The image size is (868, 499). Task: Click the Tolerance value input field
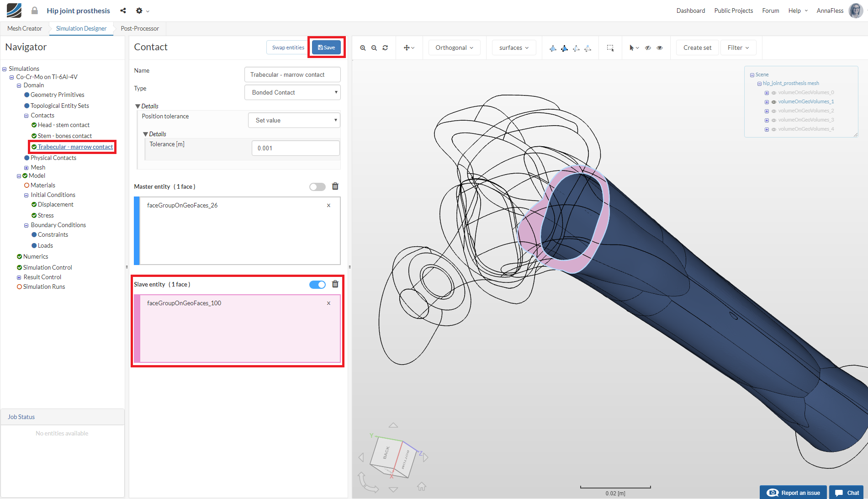click(295, 148)
